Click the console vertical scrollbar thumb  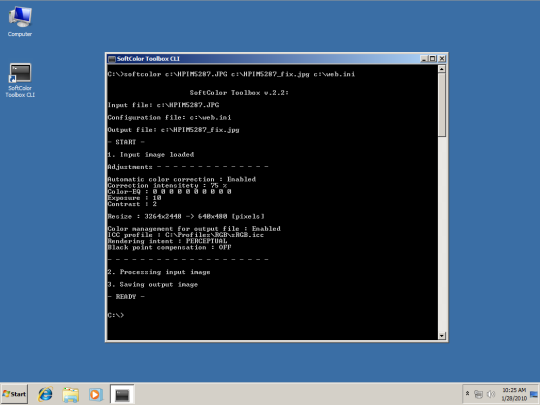442,105
